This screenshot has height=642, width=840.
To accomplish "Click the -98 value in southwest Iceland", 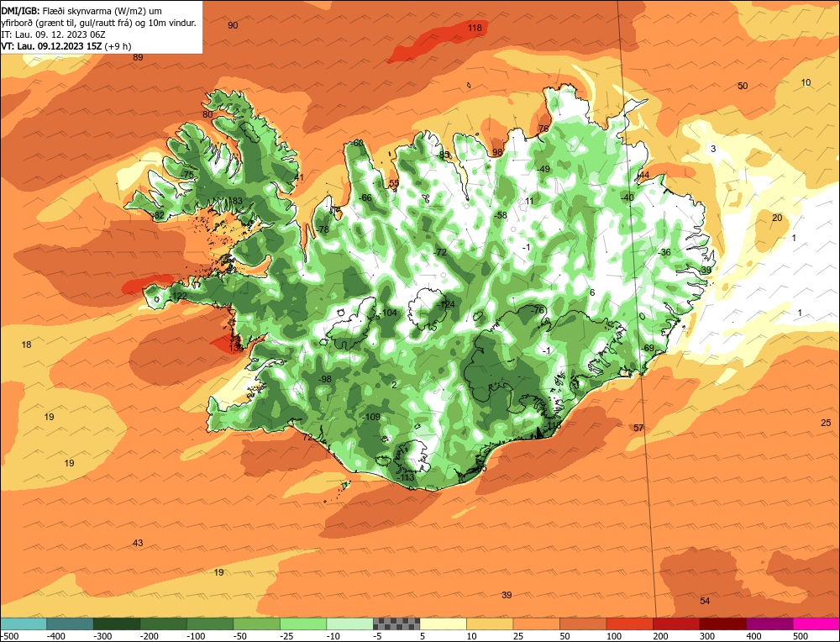I will pyautogui.click(x=324, y=379).
